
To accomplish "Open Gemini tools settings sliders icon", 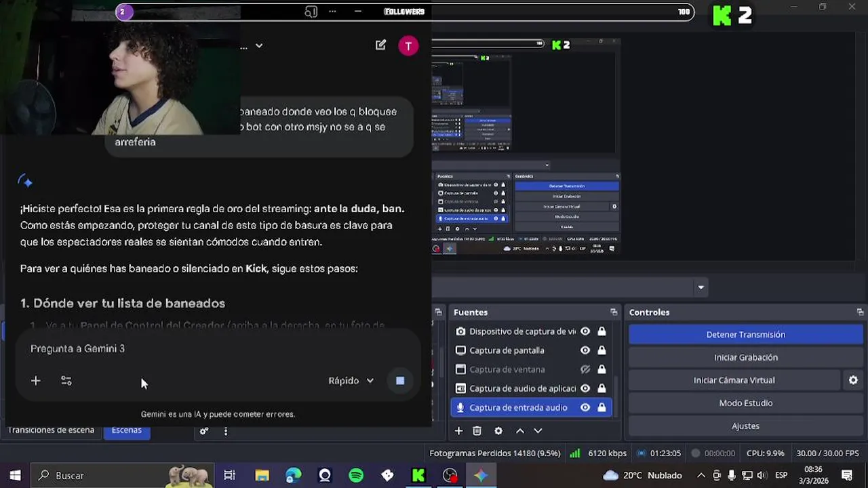I will click(x=66, y=381).
